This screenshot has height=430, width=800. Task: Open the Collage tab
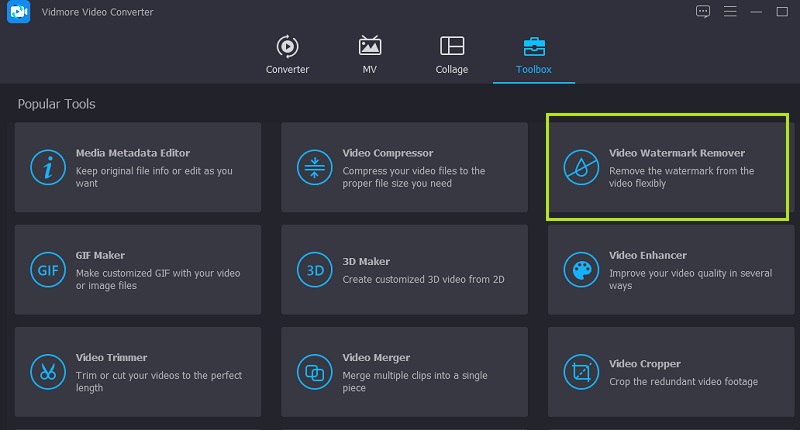(x=452, y=54)
